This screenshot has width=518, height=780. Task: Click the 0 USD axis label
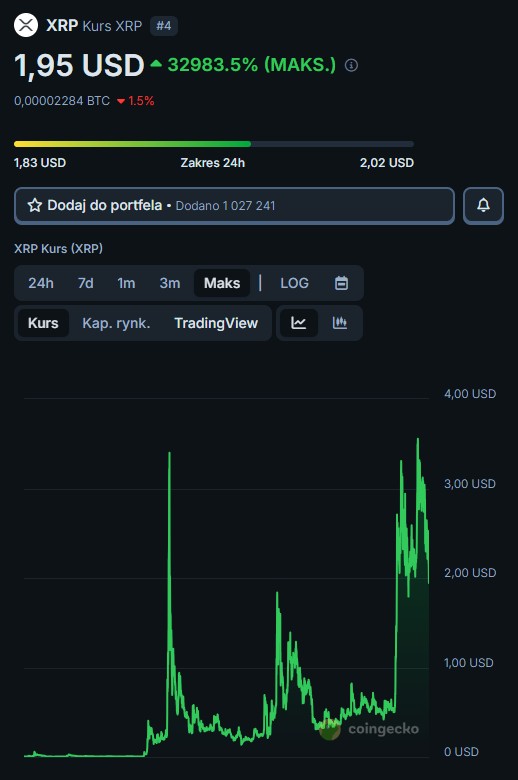[461, 752]
